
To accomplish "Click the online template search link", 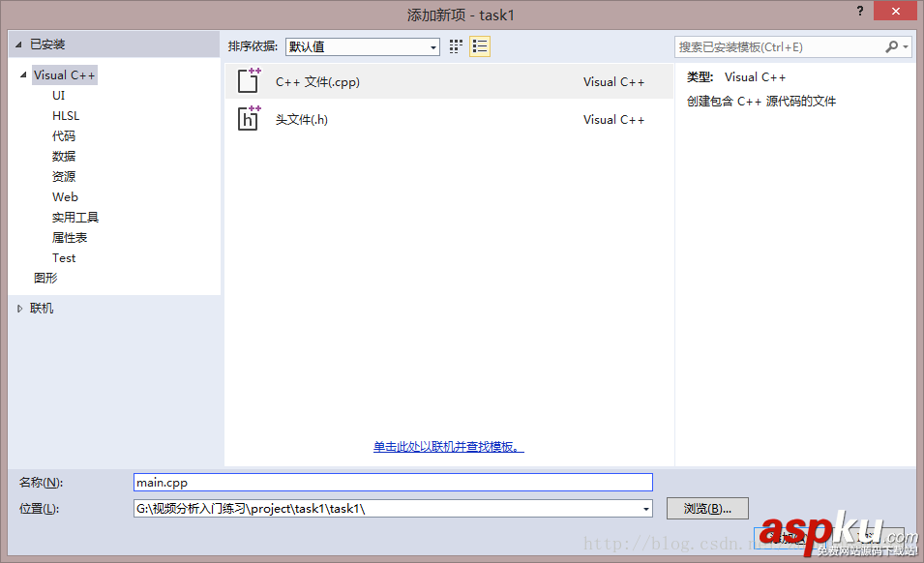I will coord(448,447).
